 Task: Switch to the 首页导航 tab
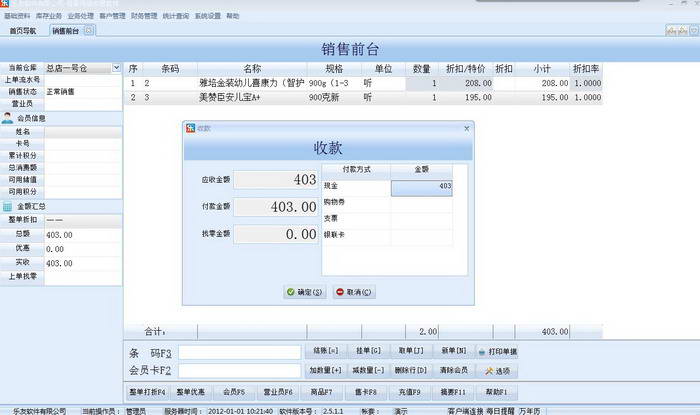point(23,31)
